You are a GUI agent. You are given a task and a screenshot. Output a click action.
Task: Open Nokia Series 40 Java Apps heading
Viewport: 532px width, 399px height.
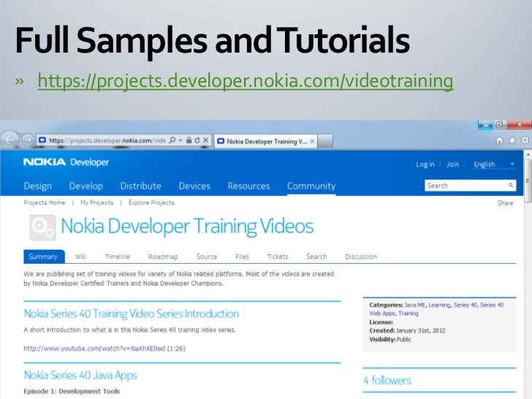[80, 376]
